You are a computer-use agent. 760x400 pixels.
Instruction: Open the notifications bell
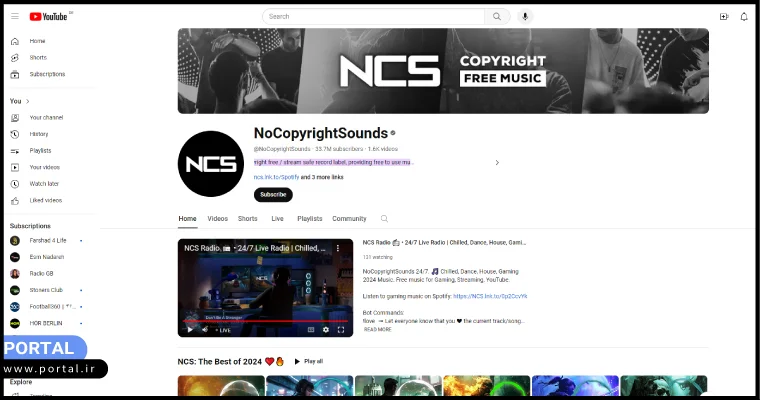pos(744,17)
